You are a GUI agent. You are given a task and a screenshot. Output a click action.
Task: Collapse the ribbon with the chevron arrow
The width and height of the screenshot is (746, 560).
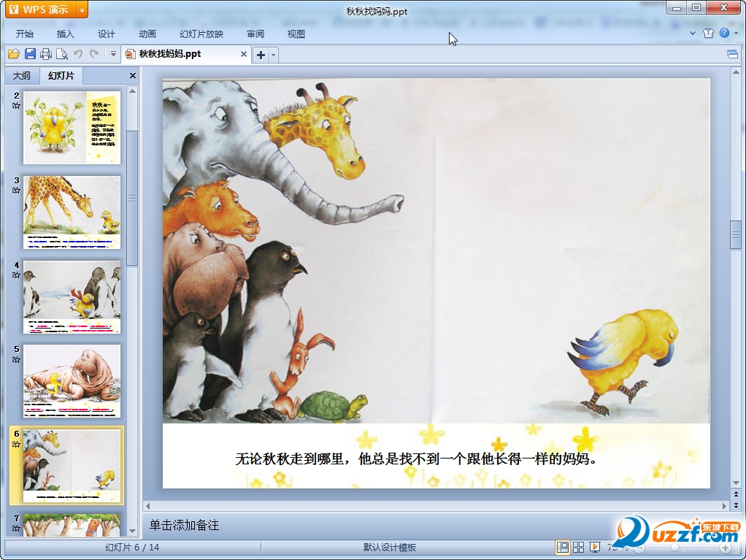[693, 34]
